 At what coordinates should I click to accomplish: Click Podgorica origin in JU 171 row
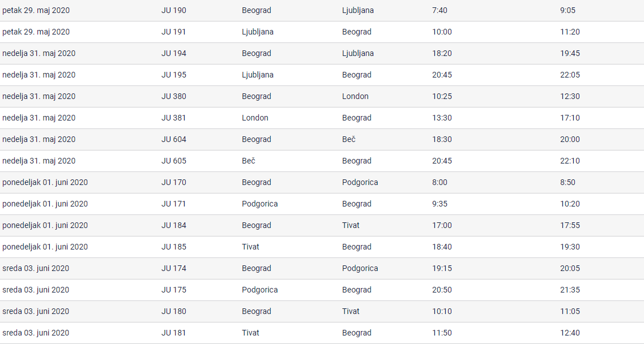click(x=259, y=204)
